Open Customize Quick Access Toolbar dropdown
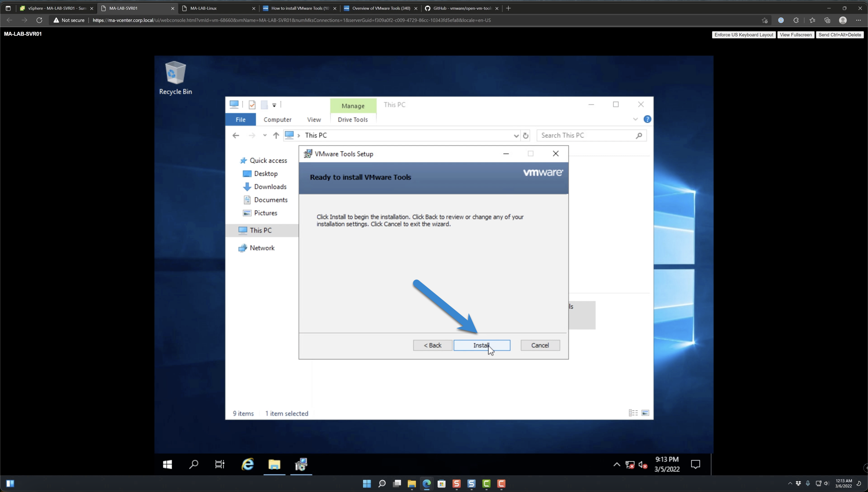This screenshot has height=492, width=868. point(274,105)
